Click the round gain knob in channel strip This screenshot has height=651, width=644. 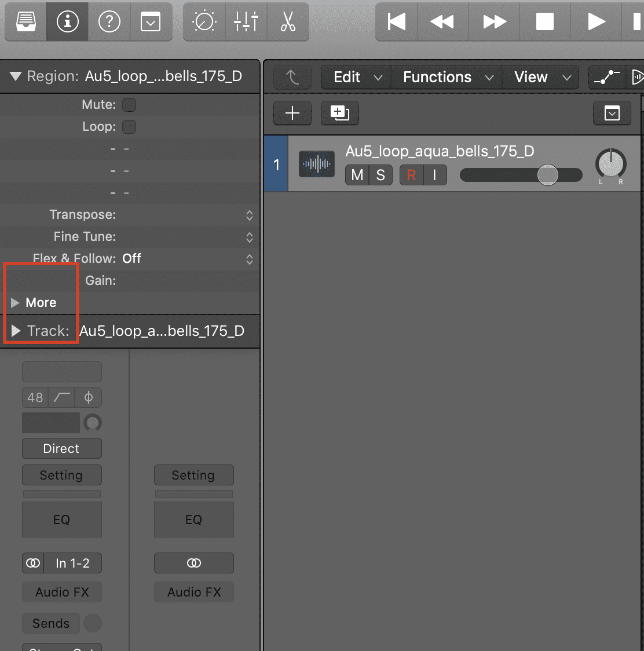(x=93, y=423)
